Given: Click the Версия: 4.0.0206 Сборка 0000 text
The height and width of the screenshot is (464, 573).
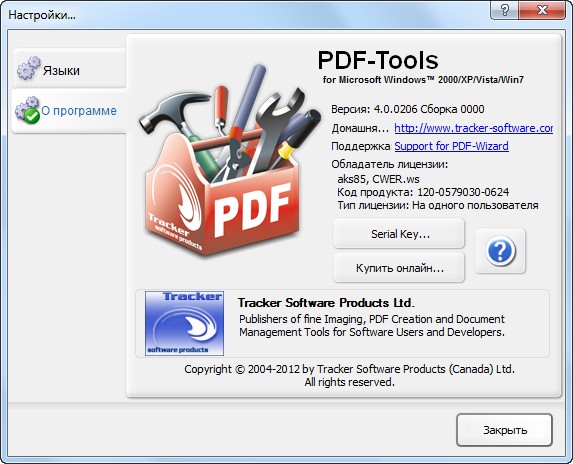Looking at the screenshot, I should [407, 109].
